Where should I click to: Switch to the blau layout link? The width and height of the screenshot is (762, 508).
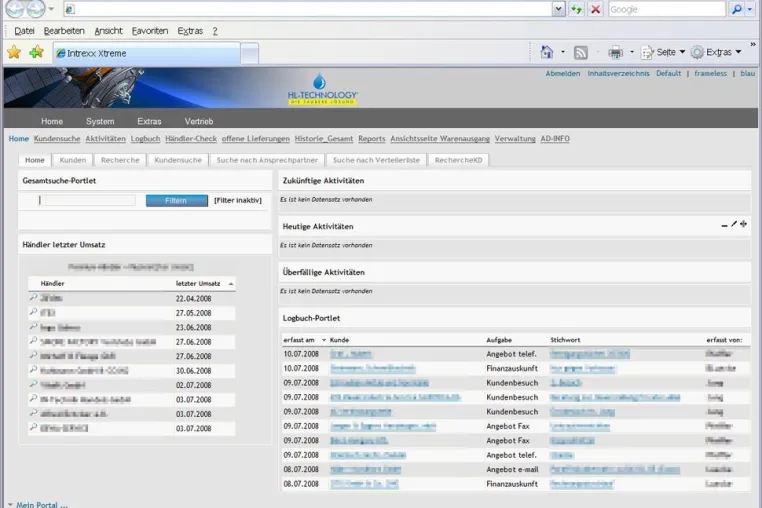point(747,73)
